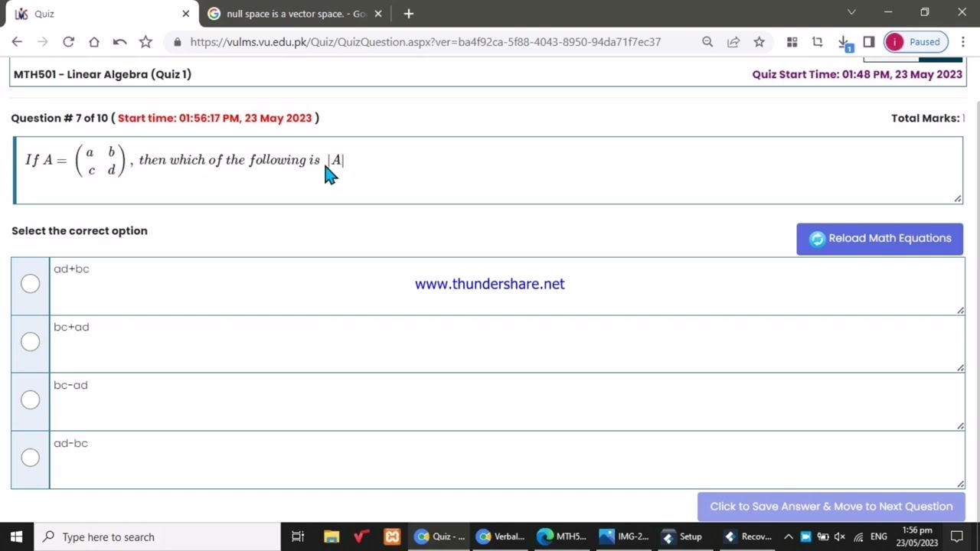Show hidden system tray icons
The image size is (980, 551).
point(788,536)
